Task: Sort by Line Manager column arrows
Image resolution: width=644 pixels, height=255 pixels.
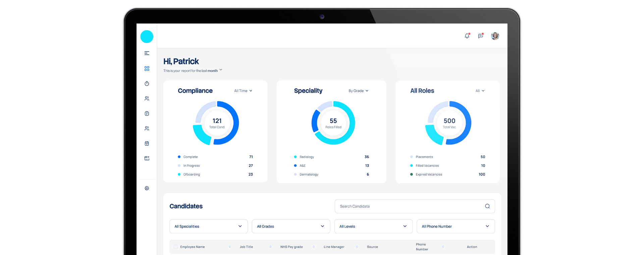Action: [x=357, y=247]
